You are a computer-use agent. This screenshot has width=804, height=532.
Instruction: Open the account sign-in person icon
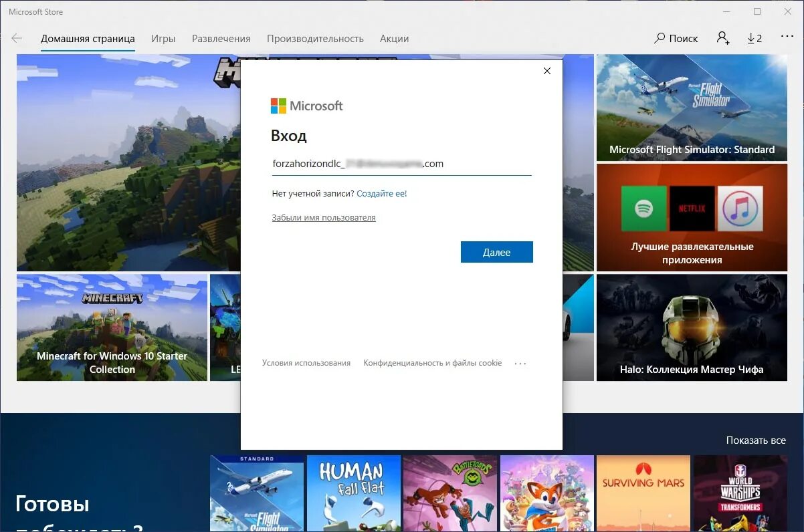(723, 38)
